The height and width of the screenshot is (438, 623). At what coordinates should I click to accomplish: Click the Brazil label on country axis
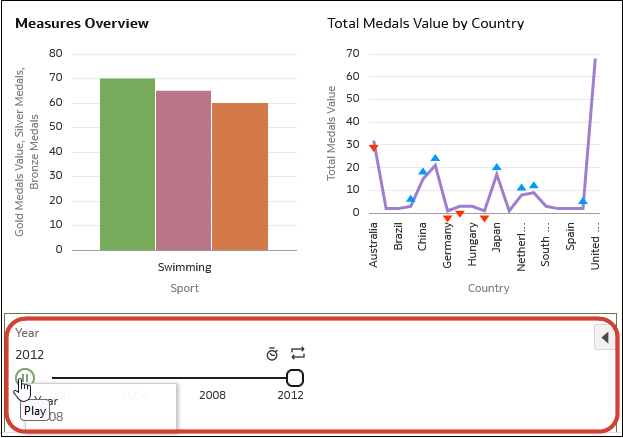point(398,236)
